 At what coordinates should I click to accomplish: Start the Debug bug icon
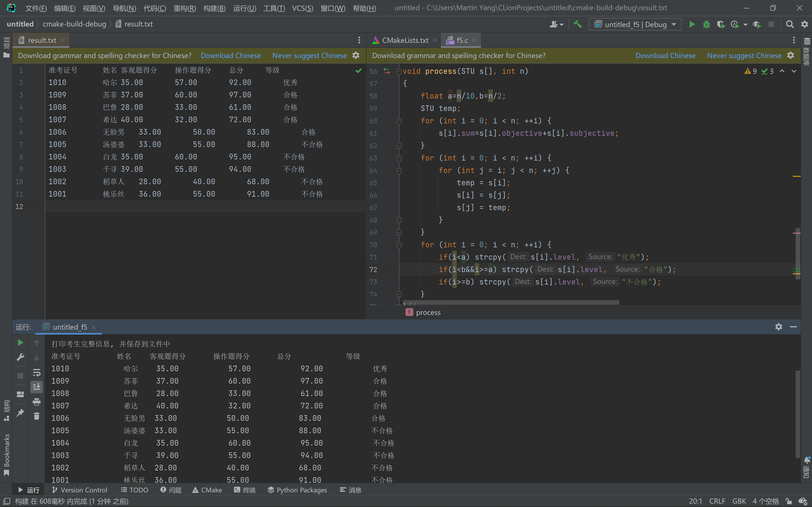706,24
